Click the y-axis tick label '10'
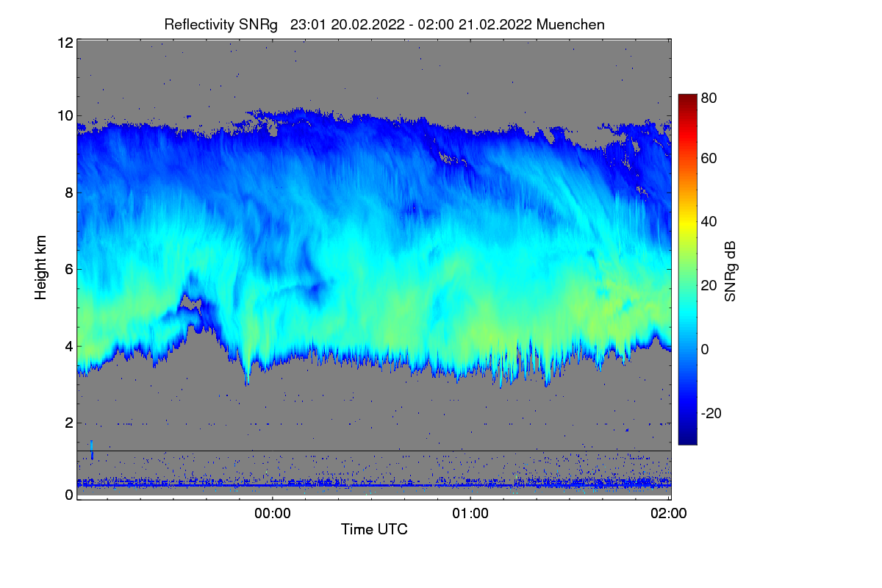The width and height of the screenshot is (882, 588). [65, 115]
